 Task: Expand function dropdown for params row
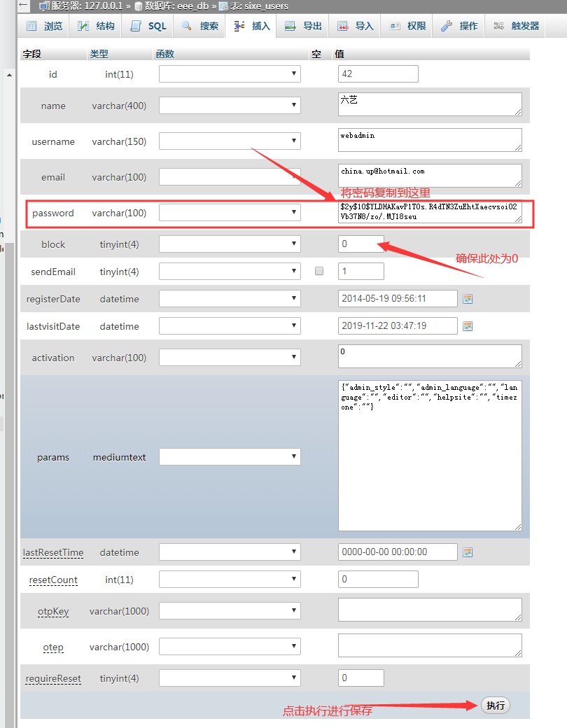coord(230,457)
